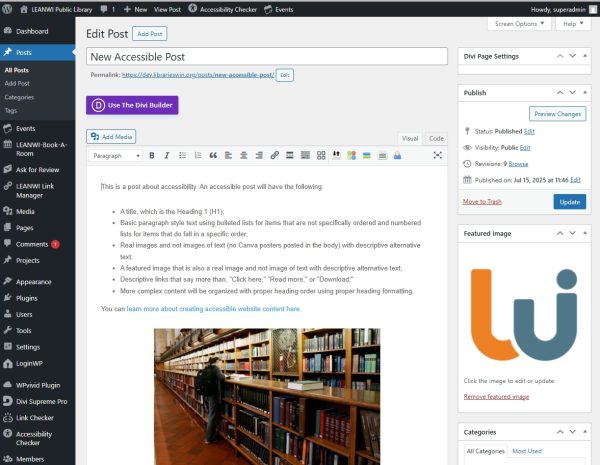Toggle italic formatting in the editor toolbar

click(x=167, y=155)
